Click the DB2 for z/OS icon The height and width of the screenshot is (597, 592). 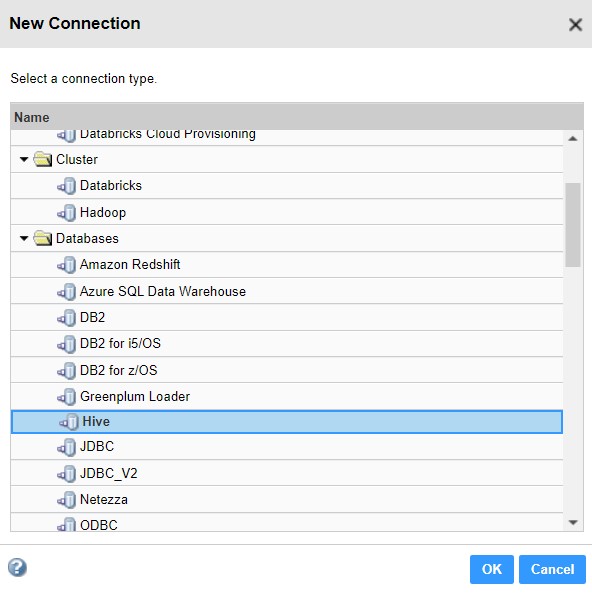pos(67,371)
